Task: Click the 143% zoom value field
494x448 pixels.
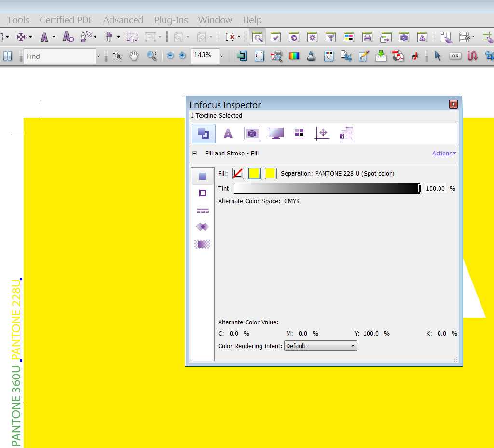Action: [205, 56]
